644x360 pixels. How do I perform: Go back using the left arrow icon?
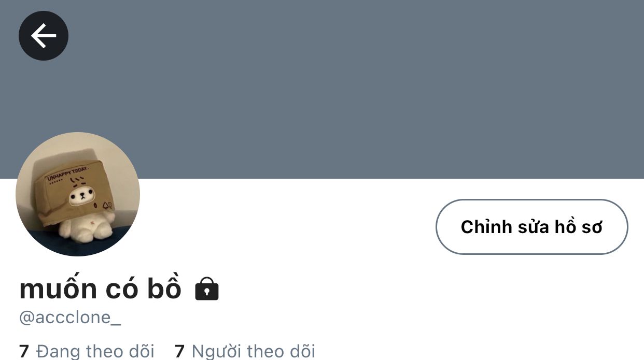pyautogui.click(x=44, y=36)
